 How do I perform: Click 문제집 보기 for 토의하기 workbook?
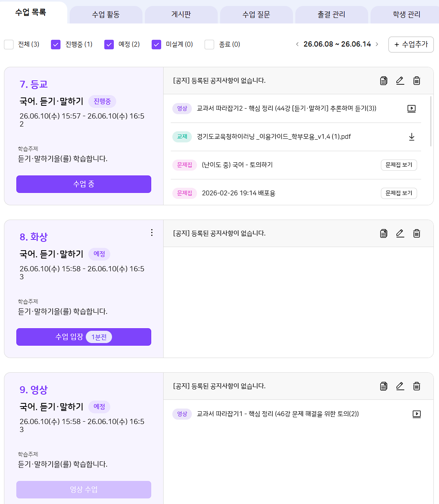point(399,165)
